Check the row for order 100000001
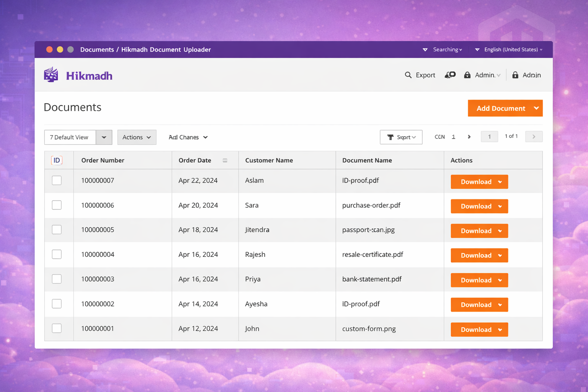The image size is (588, 392). click(x=57, y=328)
